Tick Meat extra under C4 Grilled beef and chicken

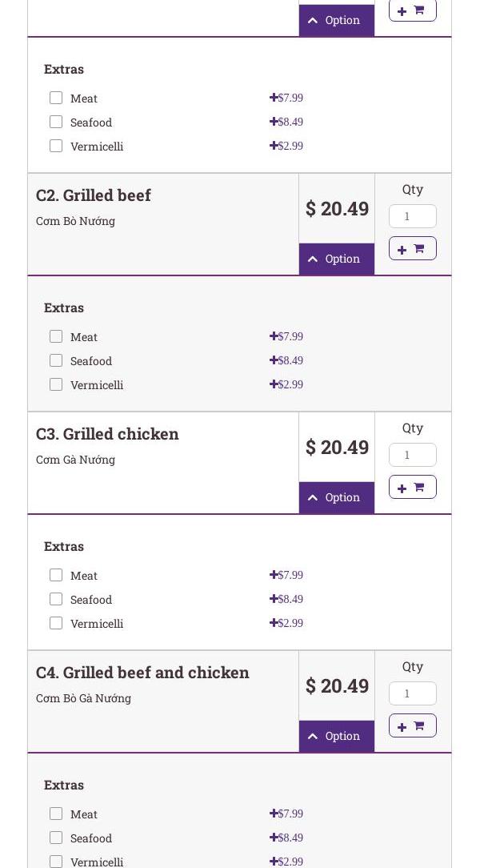pos(56,814)
